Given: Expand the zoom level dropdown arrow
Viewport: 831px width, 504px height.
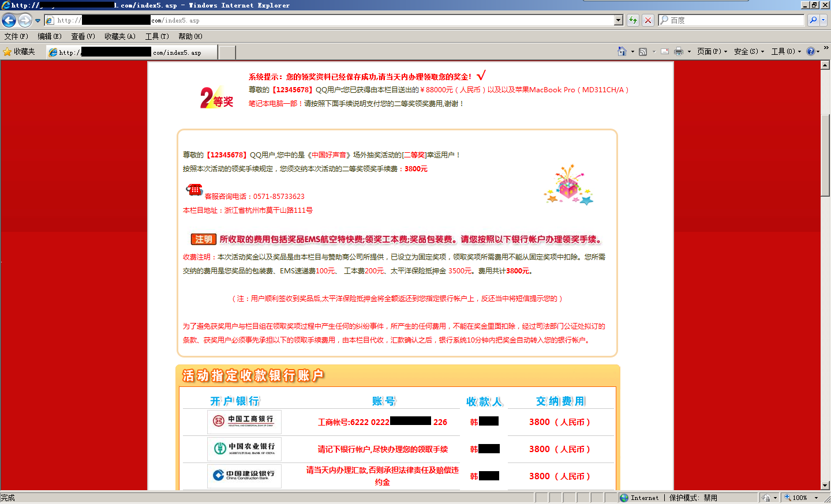Looking at the screenshot, I should 816,498.
